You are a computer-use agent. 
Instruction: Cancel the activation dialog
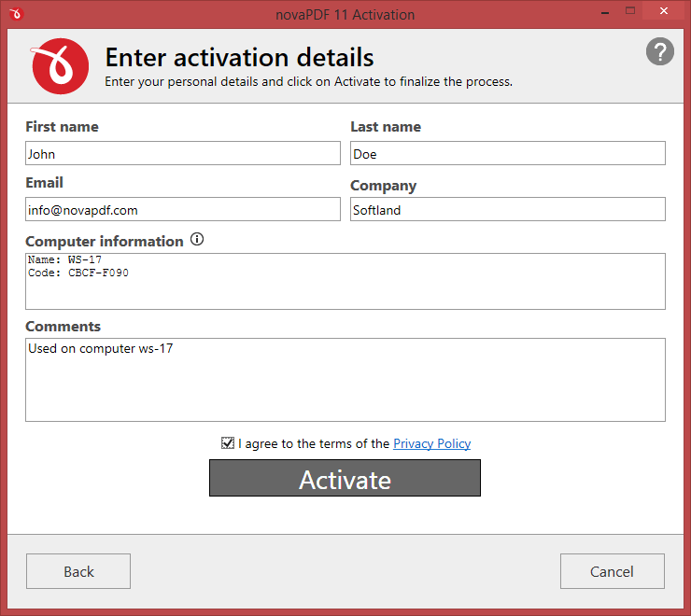point(613,571)
